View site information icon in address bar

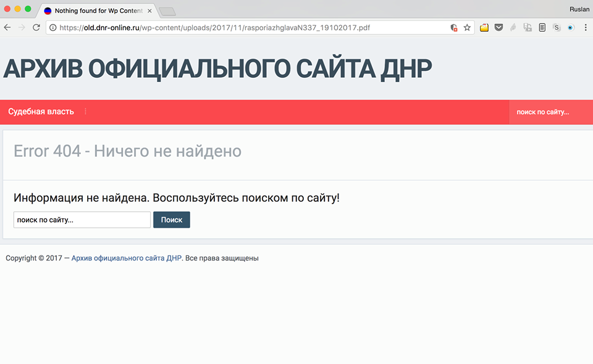(x=53, y=28)
